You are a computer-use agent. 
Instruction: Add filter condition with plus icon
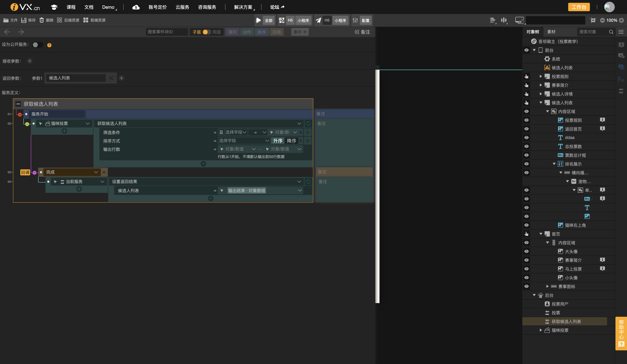308,132
